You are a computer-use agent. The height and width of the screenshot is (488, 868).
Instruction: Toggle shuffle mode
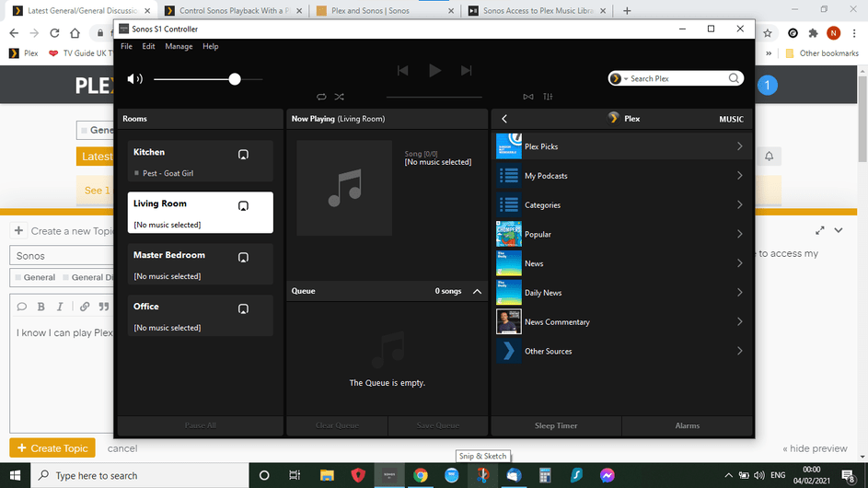[339, 97]
